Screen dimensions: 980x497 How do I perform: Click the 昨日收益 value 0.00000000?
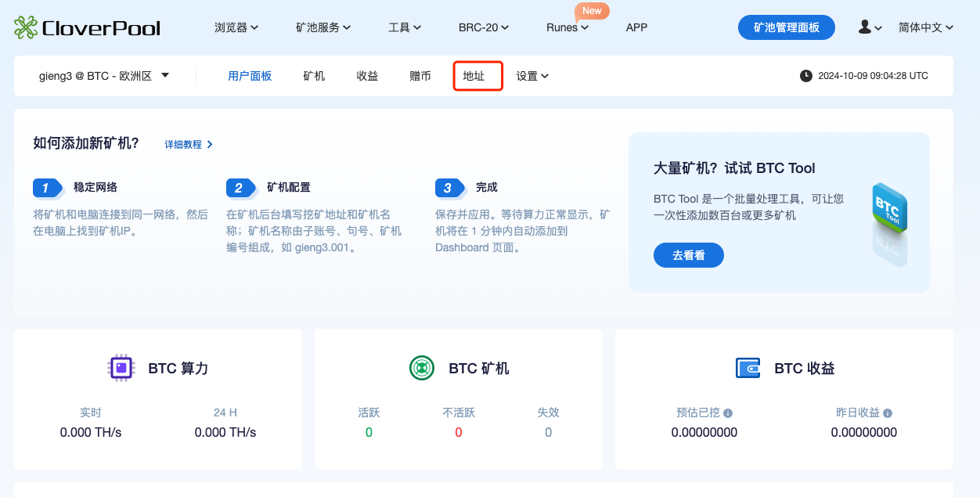point(864,432)
